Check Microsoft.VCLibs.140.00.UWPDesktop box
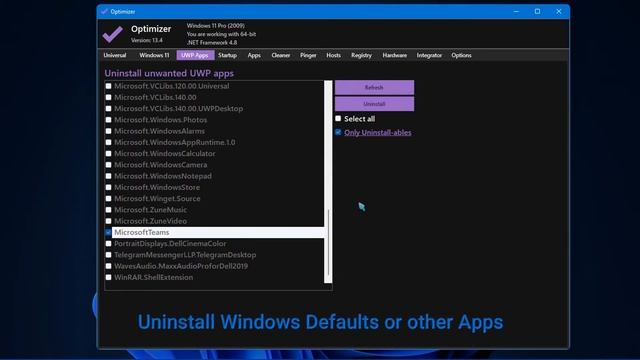 tap(108, 109)
